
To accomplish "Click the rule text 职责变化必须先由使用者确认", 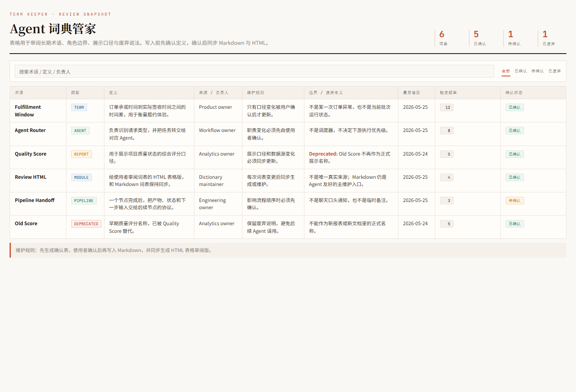I will click(x=271, y=134).
